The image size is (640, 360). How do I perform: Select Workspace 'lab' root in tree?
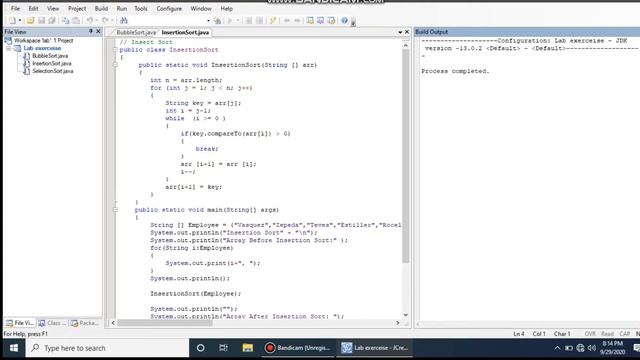pos(43,40)
